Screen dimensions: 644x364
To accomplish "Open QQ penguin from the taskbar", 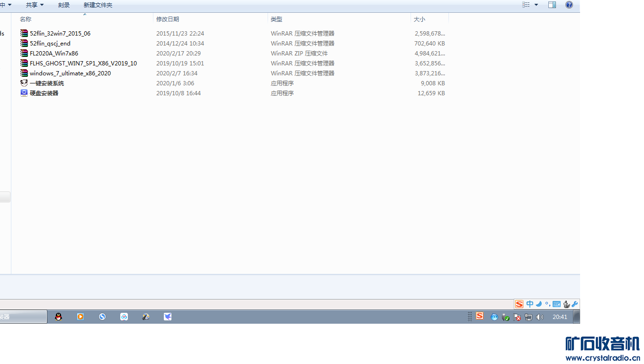I will (59, 317).
